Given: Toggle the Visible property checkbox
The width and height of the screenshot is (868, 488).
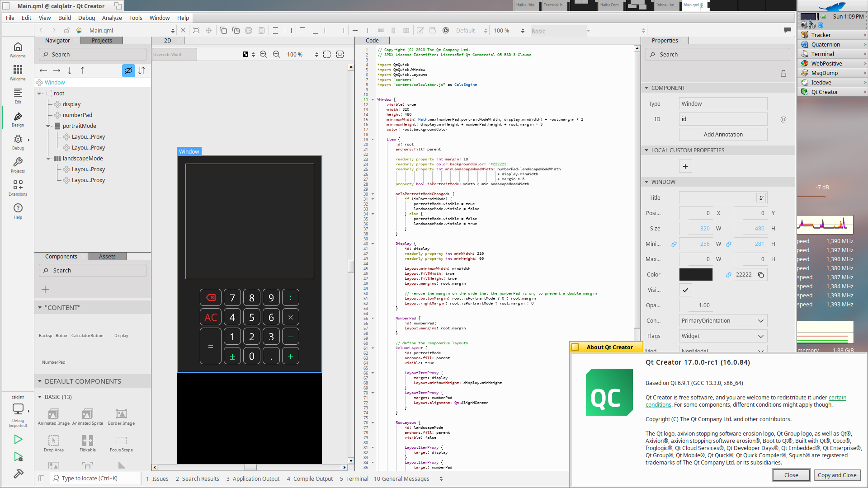Looking at the screenshot, I should pos(685,290).
